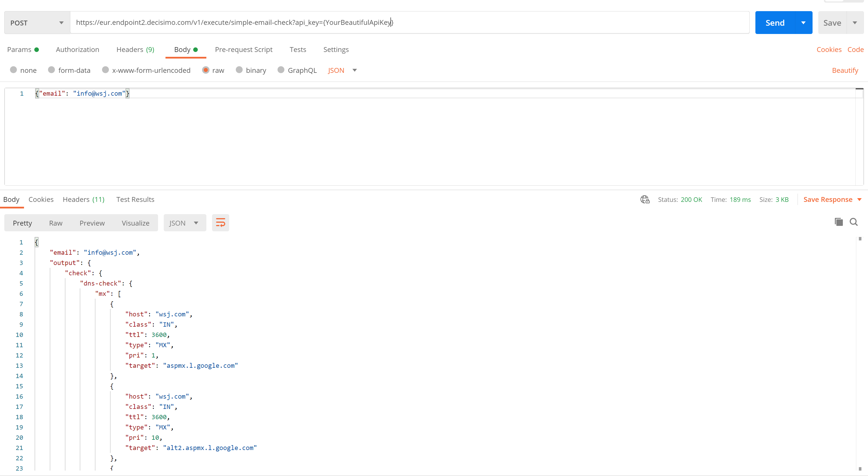Choose GraphQL body type radio
The width and height of the screenshot is (868, 476).
pos(281,70)
